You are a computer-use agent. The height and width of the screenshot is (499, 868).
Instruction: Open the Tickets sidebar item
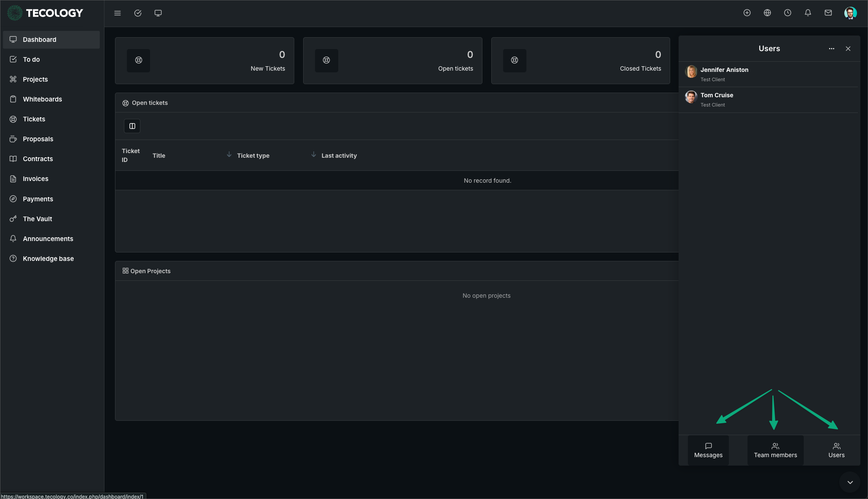pyautogui.click(x=34, y=119)
